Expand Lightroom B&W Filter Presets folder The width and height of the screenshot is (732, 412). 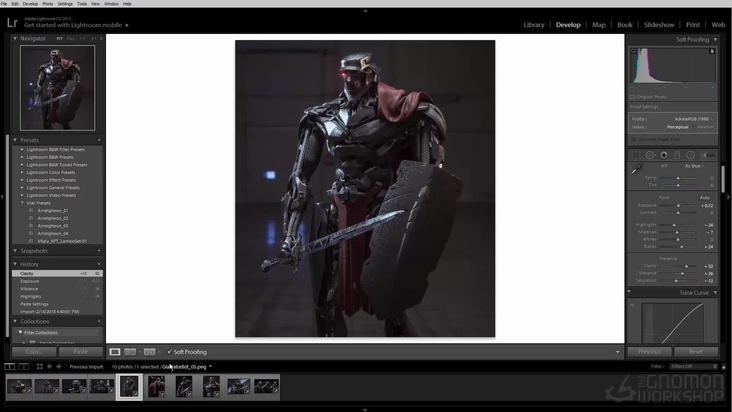pyautogui.click(x=22, y=149)
